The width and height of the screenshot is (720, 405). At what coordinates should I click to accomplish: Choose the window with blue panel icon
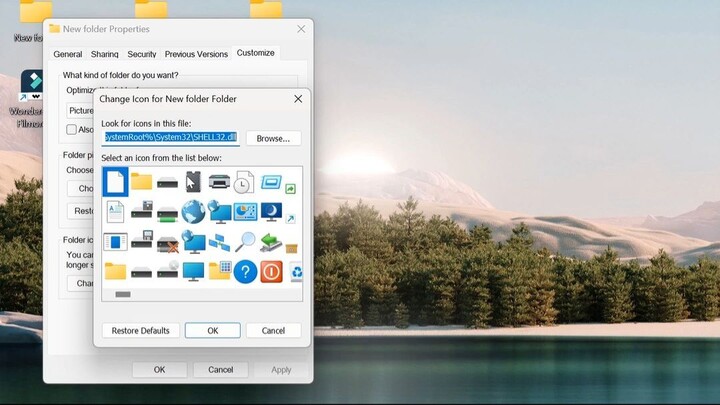click(x=115, y=242)
